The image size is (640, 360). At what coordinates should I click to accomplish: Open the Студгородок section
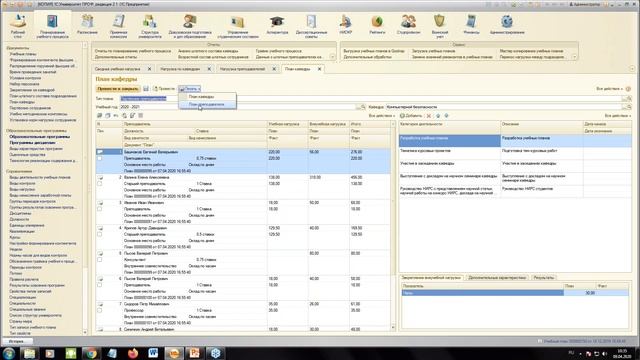(408, 24)
